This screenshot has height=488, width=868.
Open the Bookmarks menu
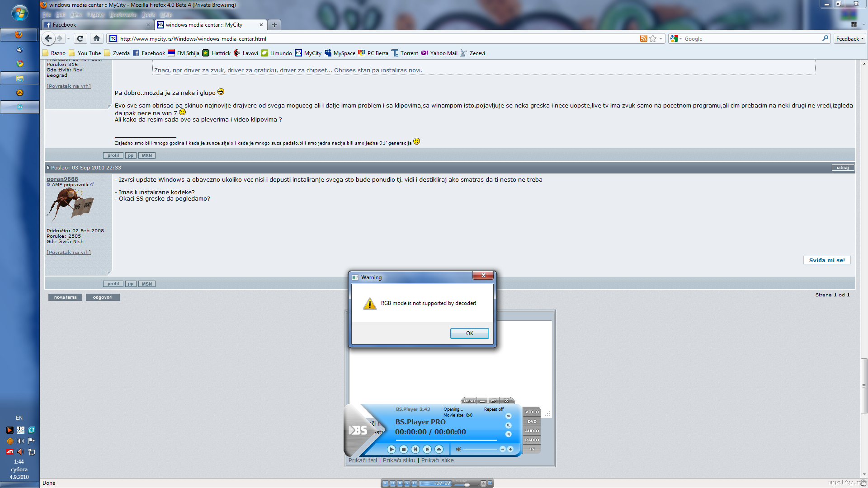pos(123,14)
